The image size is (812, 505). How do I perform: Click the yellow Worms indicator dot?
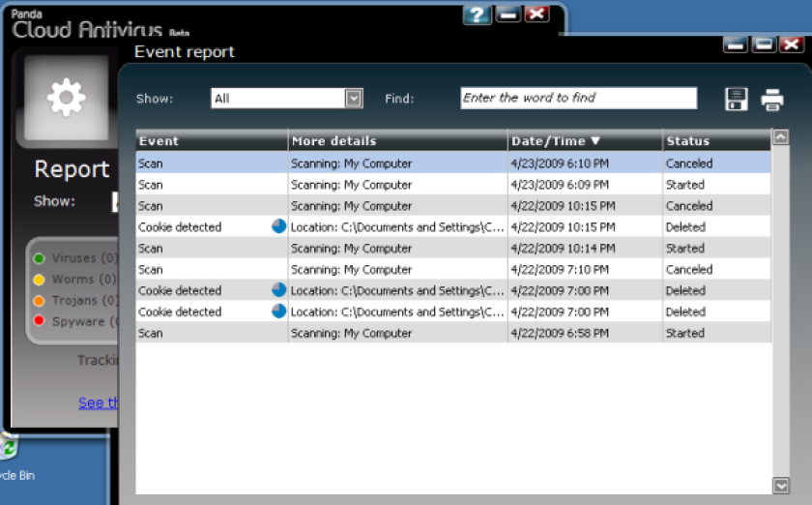point(39,280)
